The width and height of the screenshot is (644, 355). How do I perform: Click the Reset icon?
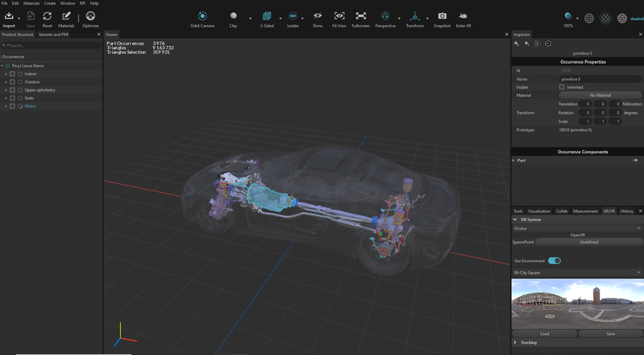point(47,16)
